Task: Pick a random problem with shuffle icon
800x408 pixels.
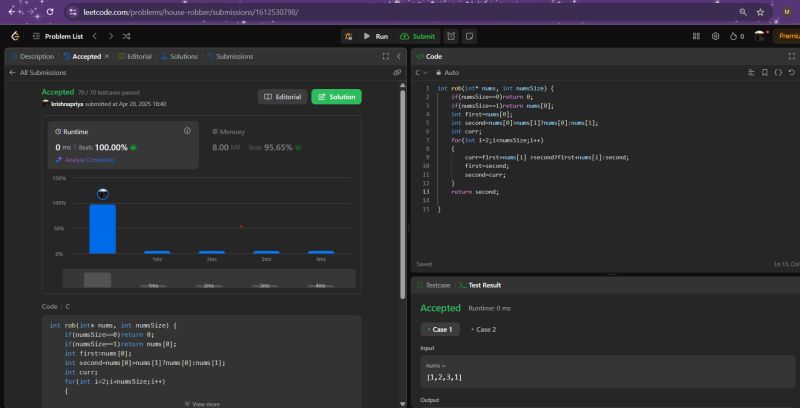Action: tap(127, 36)
